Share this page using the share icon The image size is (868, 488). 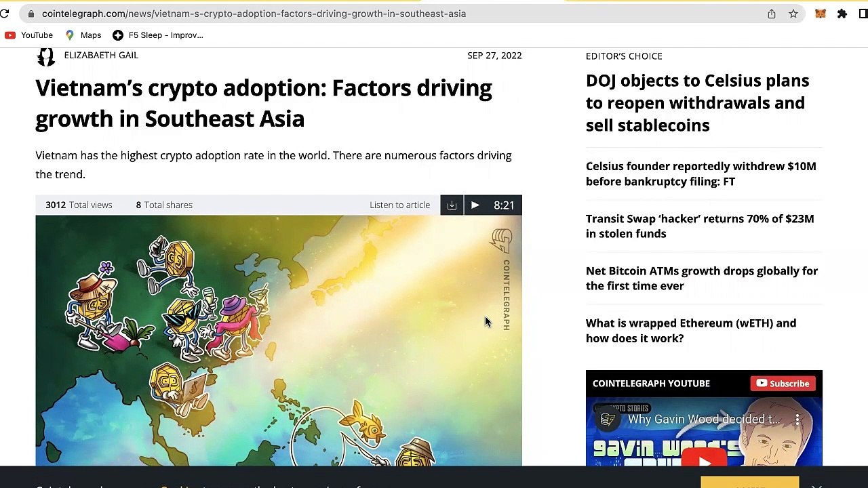[x=772, y=14]
